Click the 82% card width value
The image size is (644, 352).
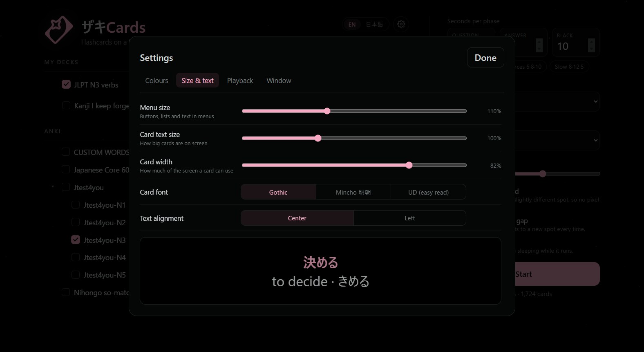tap(496, 166)
